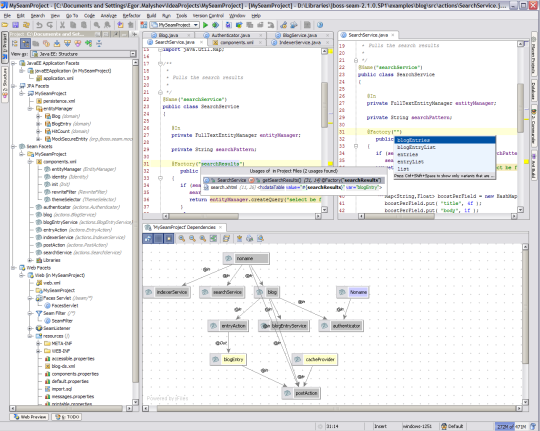This screenshot has width=540, height=431.
Task: Select the authenticator node in diagram
Action: pos(341,326)
